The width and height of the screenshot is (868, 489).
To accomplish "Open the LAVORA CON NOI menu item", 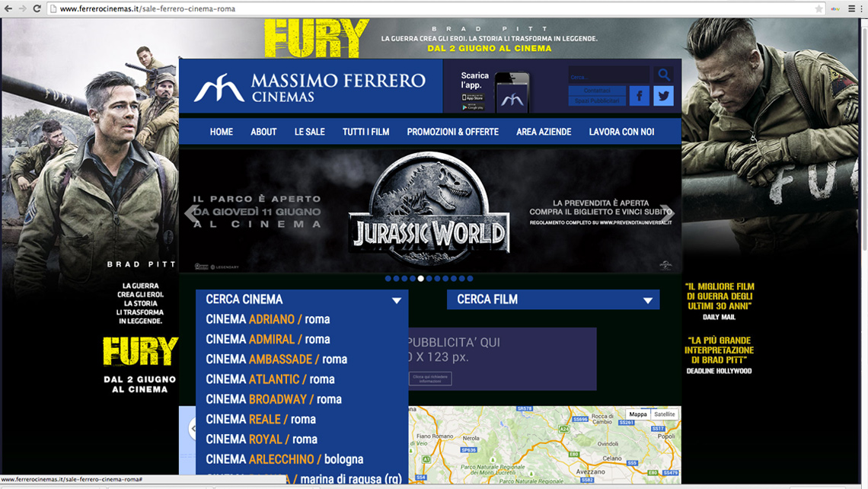I will (x=621, y=132).
